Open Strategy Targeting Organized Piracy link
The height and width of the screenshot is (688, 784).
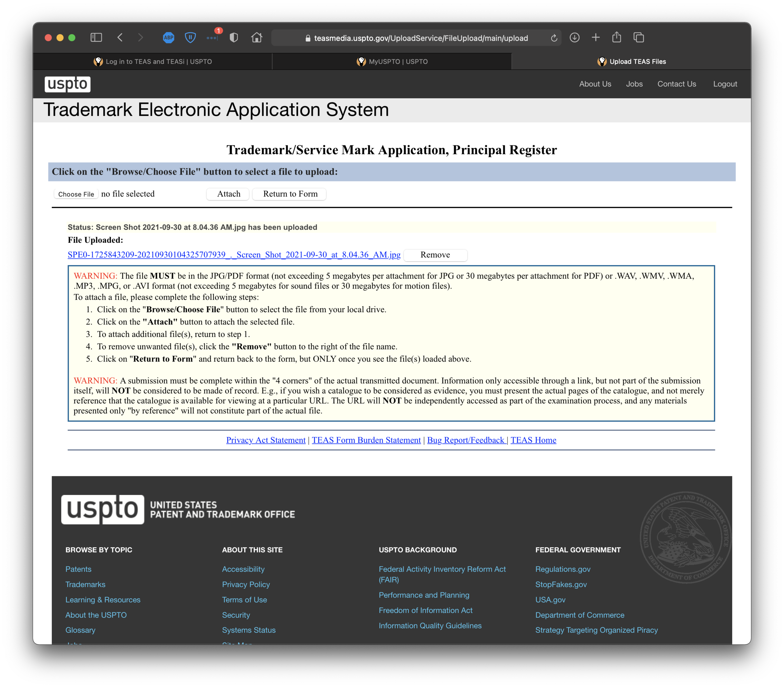point(596,630)
